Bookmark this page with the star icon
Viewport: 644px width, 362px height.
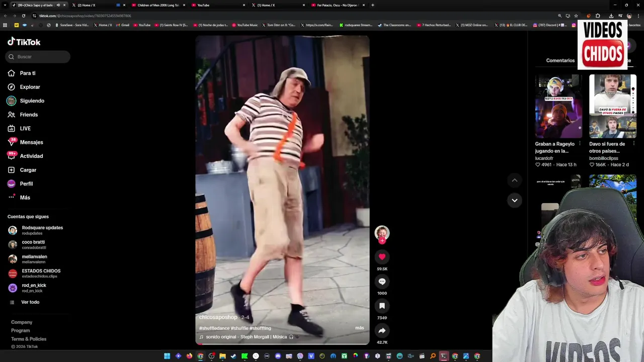pyautogui.click(x=576, y=16)
